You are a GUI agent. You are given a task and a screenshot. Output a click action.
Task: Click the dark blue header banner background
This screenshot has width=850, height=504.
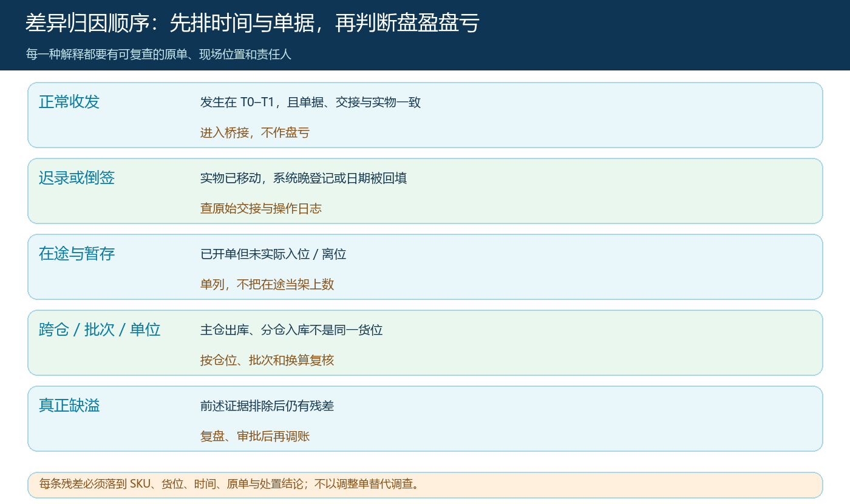click(x=668, y=35)
